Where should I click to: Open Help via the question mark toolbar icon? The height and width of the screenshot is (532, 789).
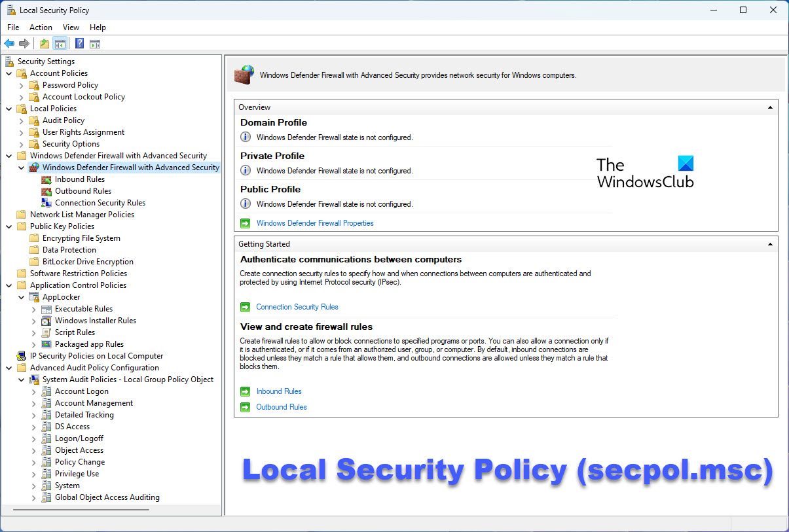coord(79,43)
